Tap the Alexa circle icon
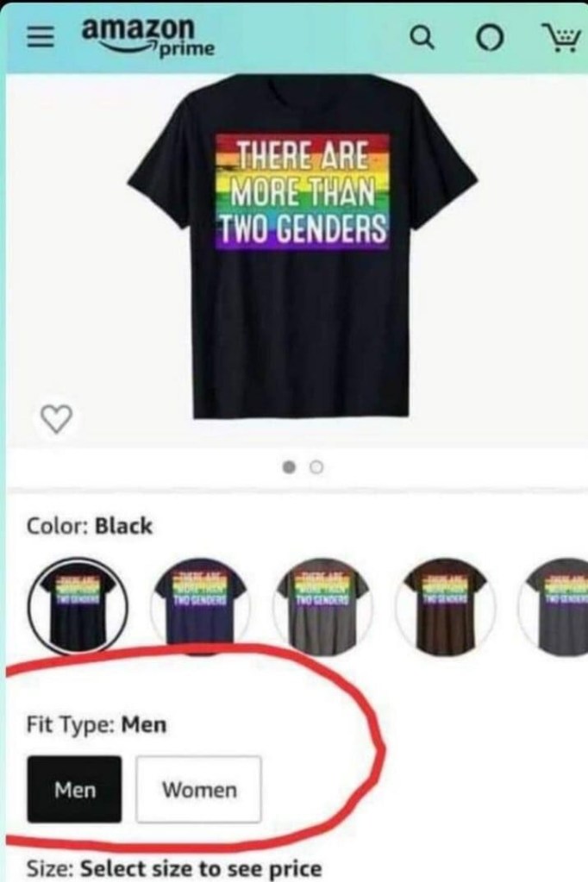 tap(490, 38)
